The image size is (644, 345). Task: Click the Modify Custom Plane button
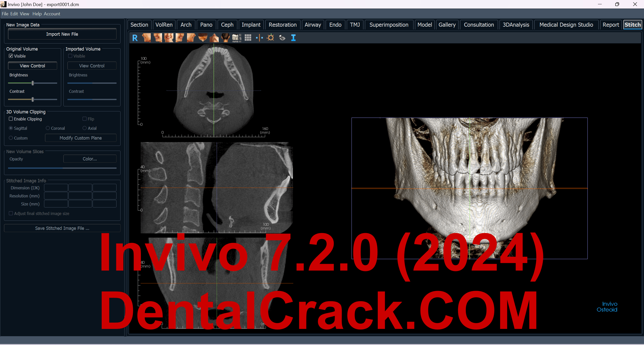pos(81,138)
